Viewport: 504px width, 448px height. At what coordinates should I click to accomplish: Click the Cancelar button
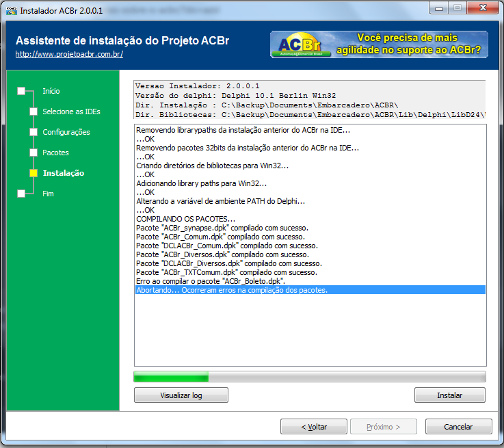click(458, 427)
